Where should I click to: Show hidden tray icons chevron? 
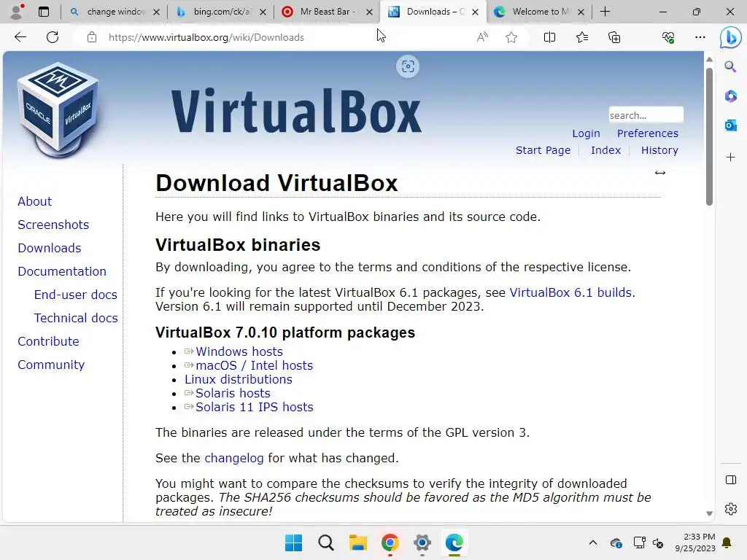tap(592, 542)
